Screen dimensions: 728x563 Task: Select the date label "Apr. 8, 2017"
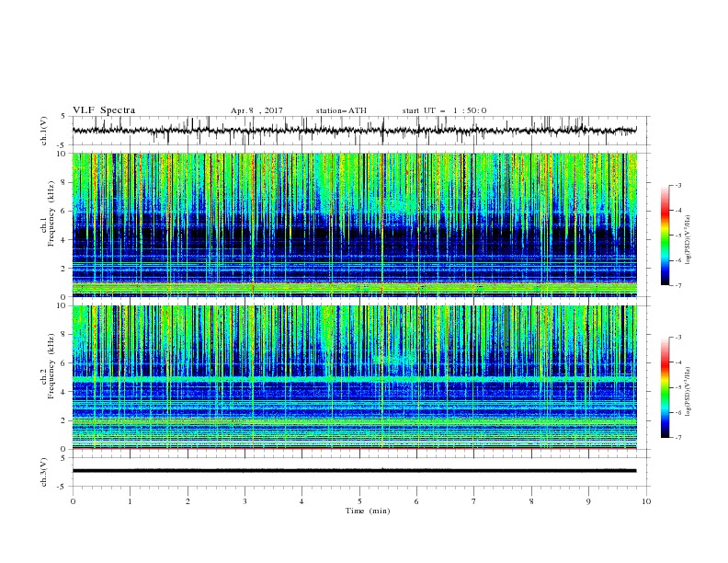256,110
